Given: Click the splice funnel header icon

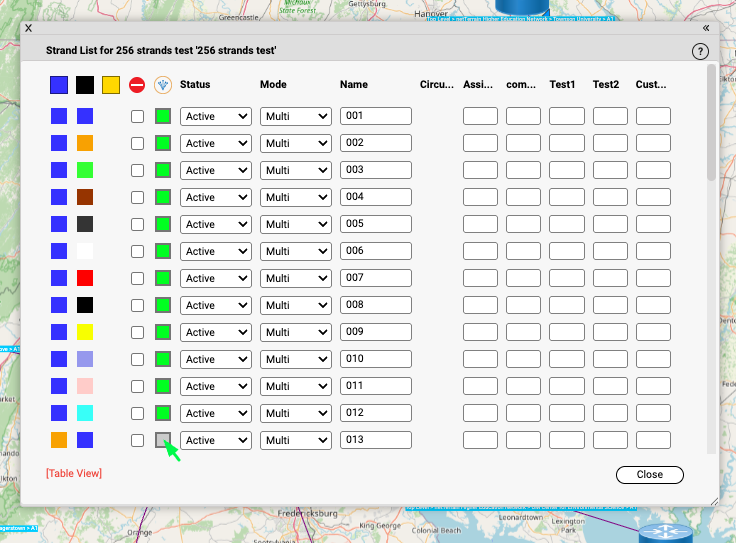Looking at the screenshot, I should pyautogui.click(x=163, y=85).
